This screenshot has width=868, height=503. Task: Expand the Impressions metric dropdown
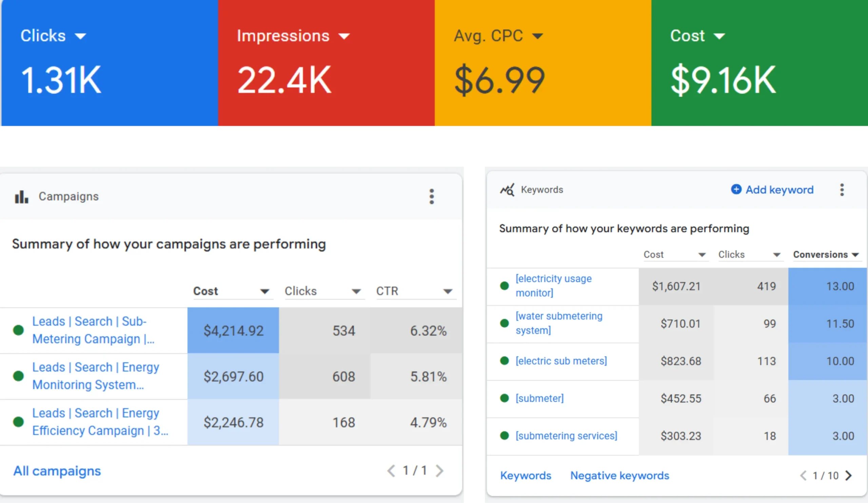[344, 36]
